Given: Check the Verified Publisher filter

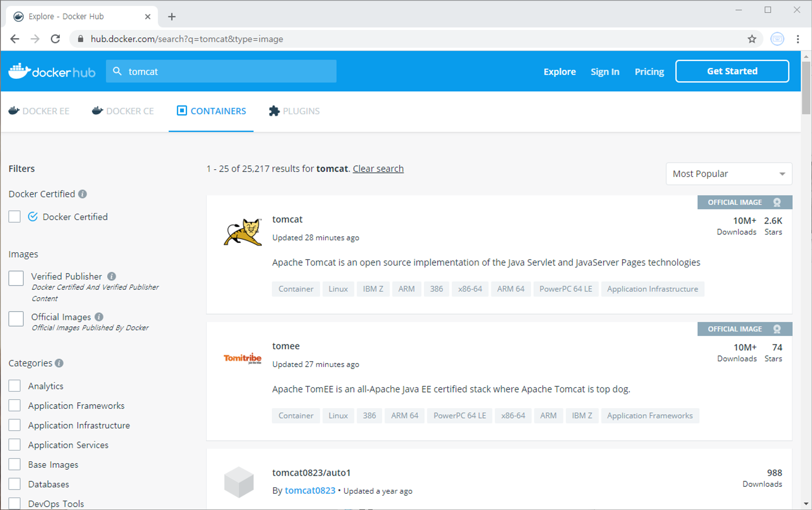Looking at the screenshot, I should [16, 279].
